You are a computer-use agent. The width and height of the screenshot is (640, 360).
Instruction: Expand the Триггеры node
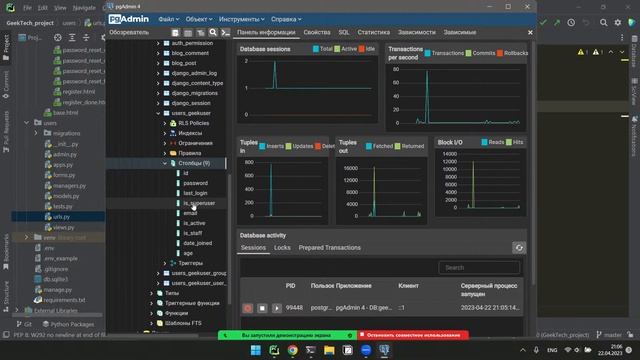click(x=165, y=263)
